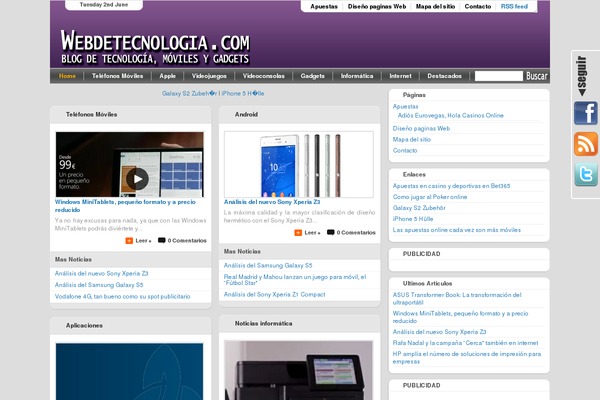
Task: Click 0 Comentarios under Windows MiniTablets
Action: pyautogui.click(x=187, y=241)
